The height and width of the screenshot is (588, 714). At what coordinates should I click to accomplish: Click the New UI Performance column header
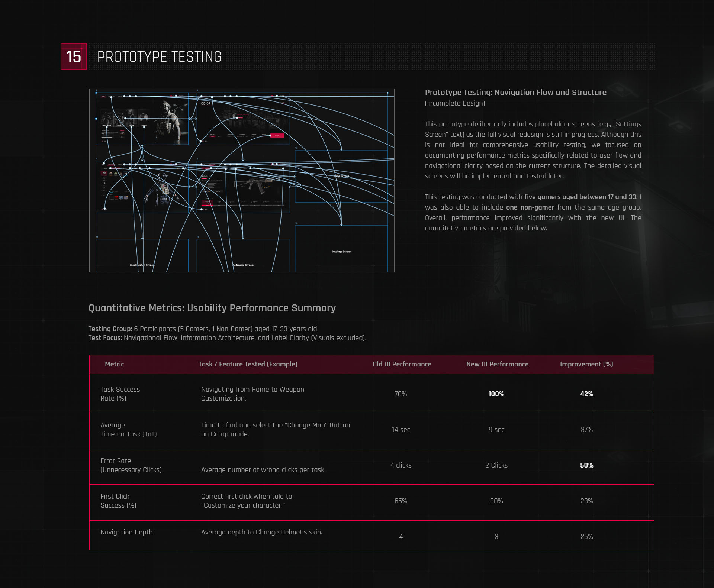(497, 364)
